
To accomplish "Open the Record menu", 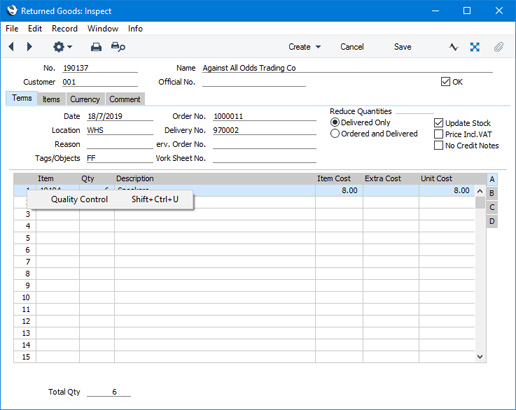I will tap(65, 29).
